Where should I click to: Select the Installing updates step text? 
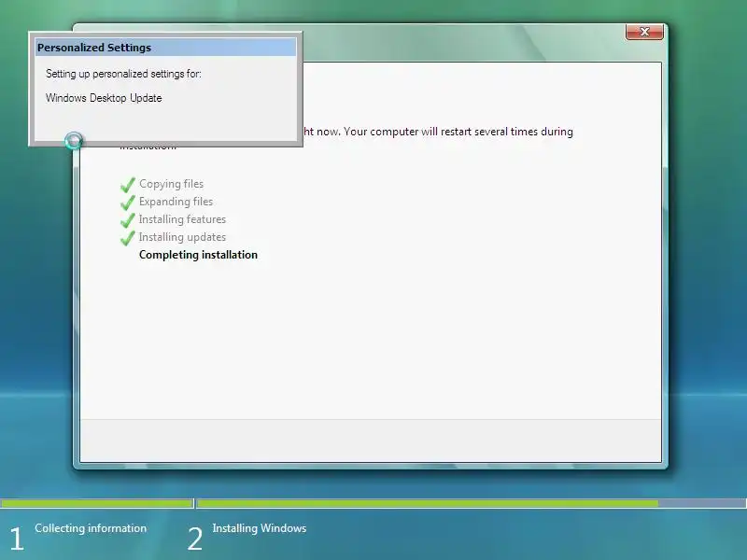pyautogui.click(x=182, y=237)
